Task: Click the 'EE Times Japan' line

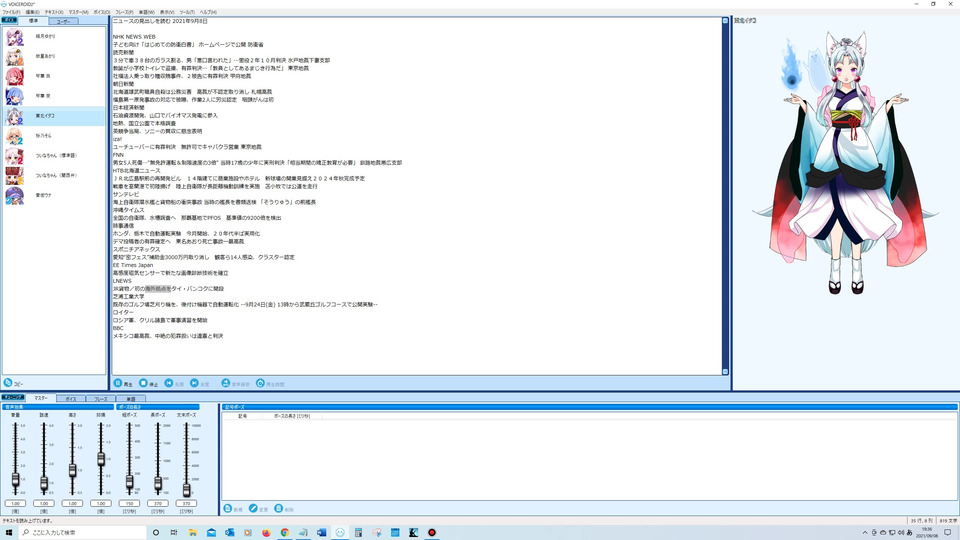Action: (133, 265)
